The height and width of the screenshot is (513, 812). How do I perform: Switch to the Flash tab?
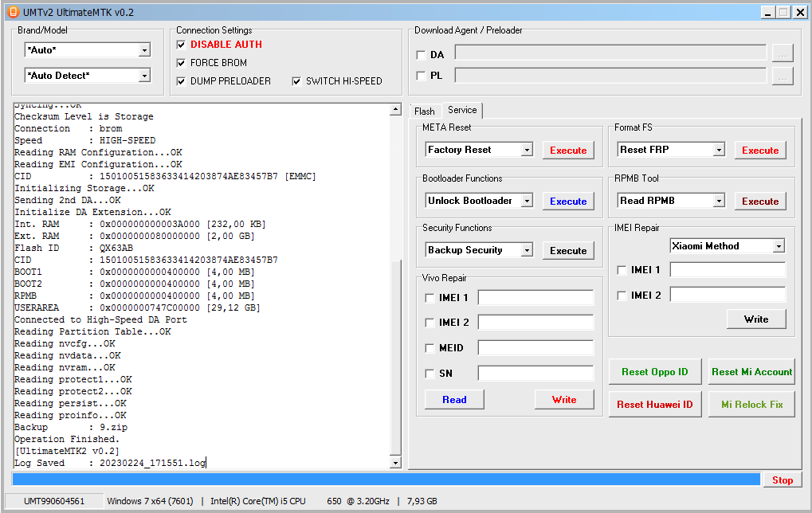tap(424, 112)
